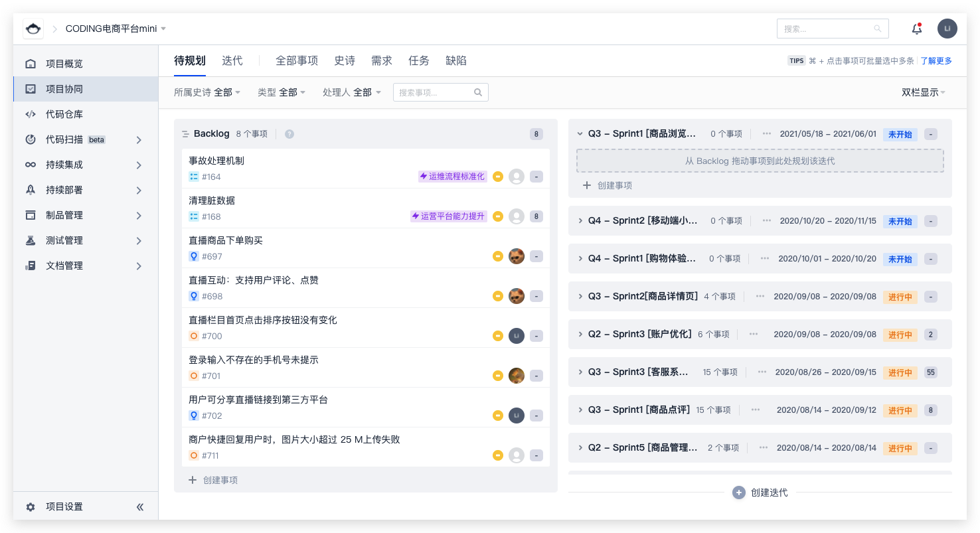Open the project name dropdown CODING电商平台mini
The width and height of the screenshot is (980, 533).
[x=116, y=29]
